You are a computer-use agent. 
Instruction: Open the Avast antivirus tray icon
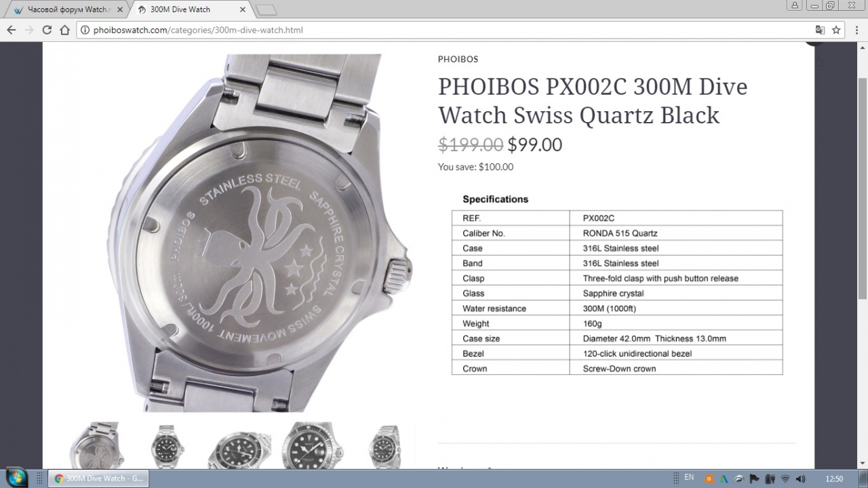tap(709, 479)
